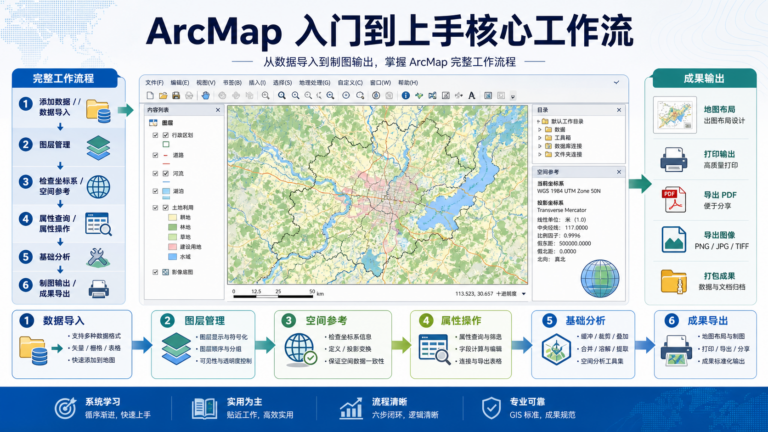Toggle the 影像底图 layer checkbox
The width and height of the screenshot is (768, 432).
[155, 272]
